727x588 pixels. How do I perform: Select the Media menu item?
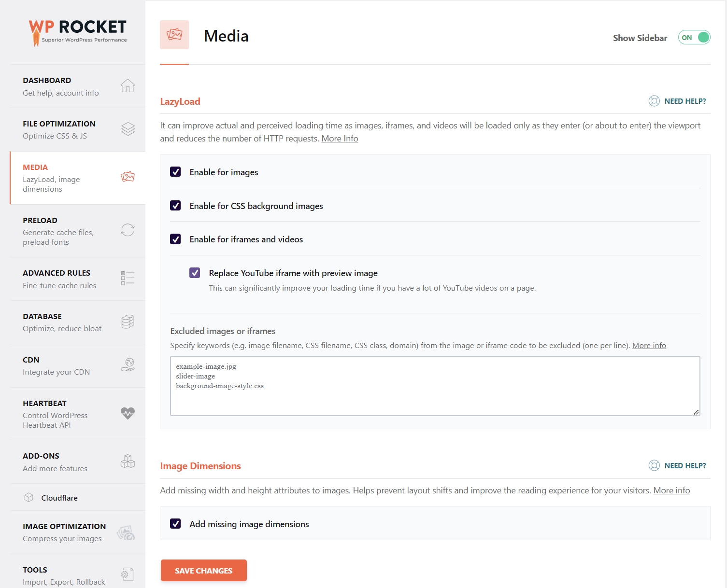point(78,178)
